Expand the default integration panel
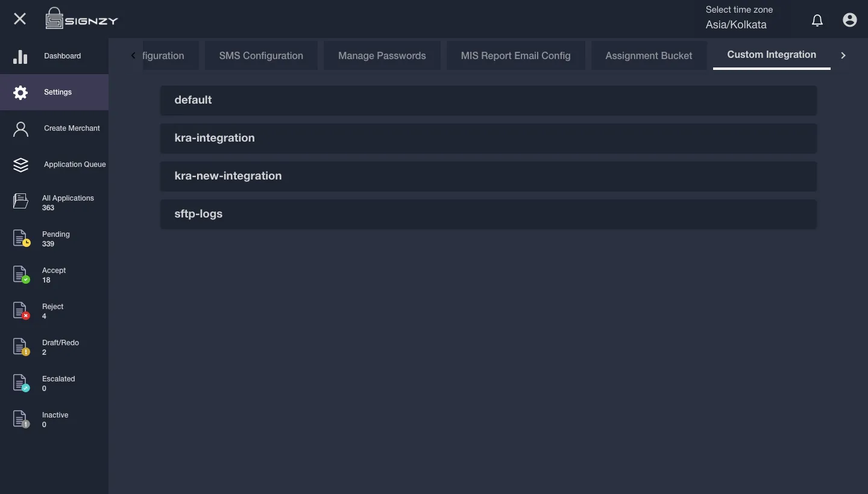 [x=488, y=100]
